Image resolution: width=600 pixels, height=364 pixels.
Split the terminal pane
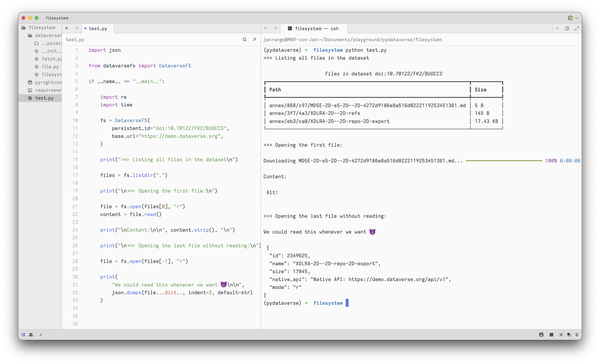(567, 29)
